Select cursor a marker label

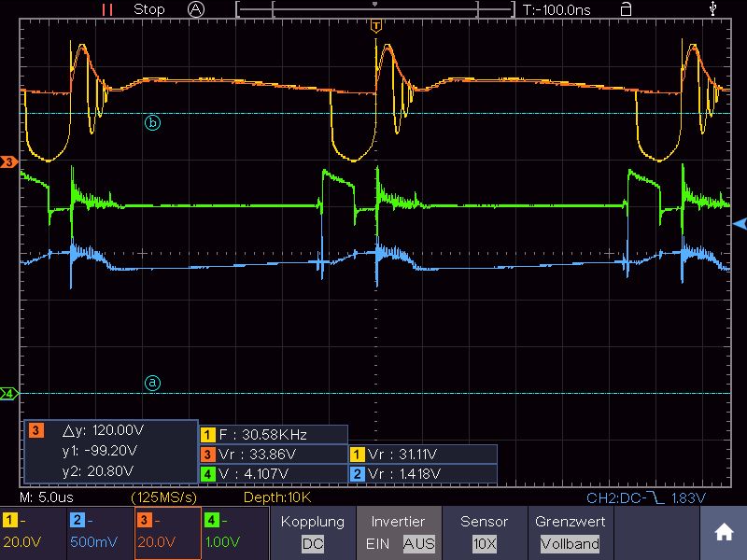tap(152, 383)
